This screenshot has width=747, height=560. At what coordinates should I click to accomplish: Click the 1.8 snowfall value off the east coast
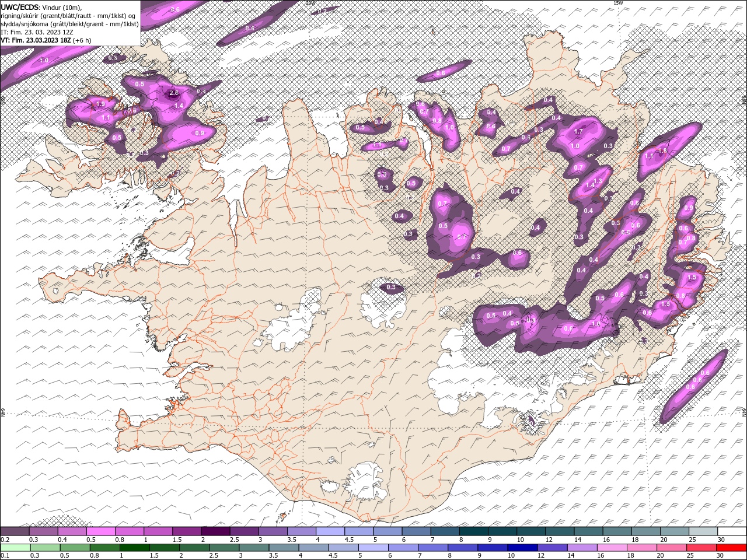tap(662, 150)
